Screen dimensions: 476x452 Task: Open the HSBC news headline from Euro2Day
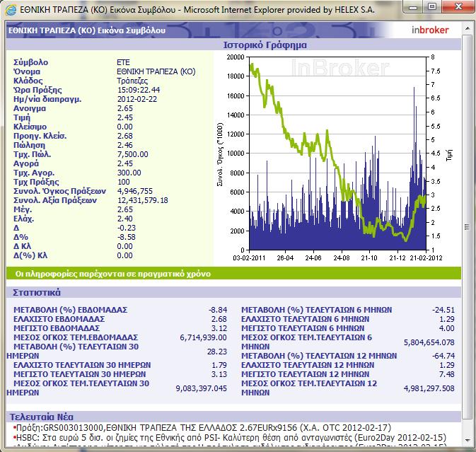click(231, 437)
